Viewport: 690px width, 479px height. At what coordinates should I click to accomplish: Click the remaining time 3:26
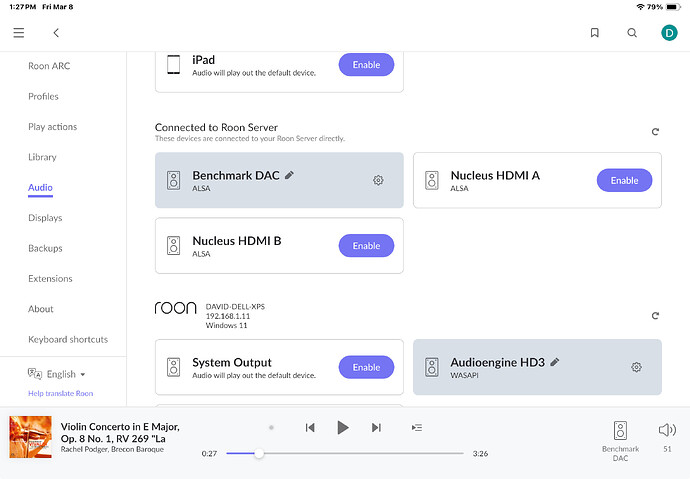[480, 453]
